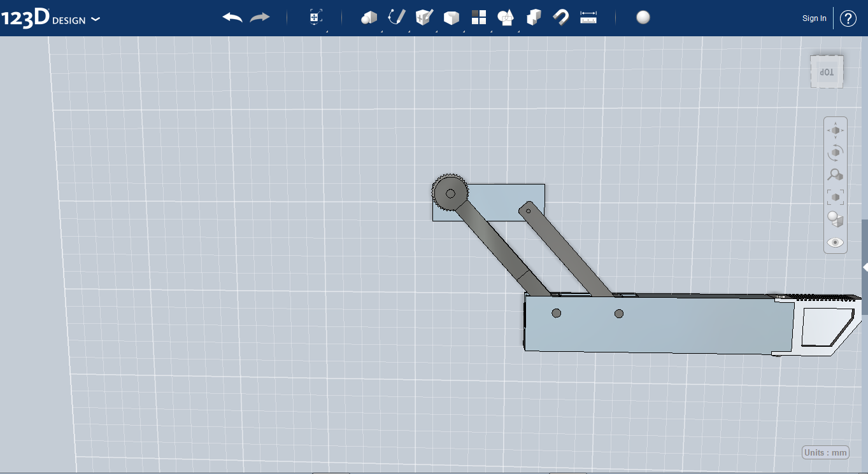Screen dimensions: 868x474
Task: Open the Units : mm settings button
Action: point(825,452)
